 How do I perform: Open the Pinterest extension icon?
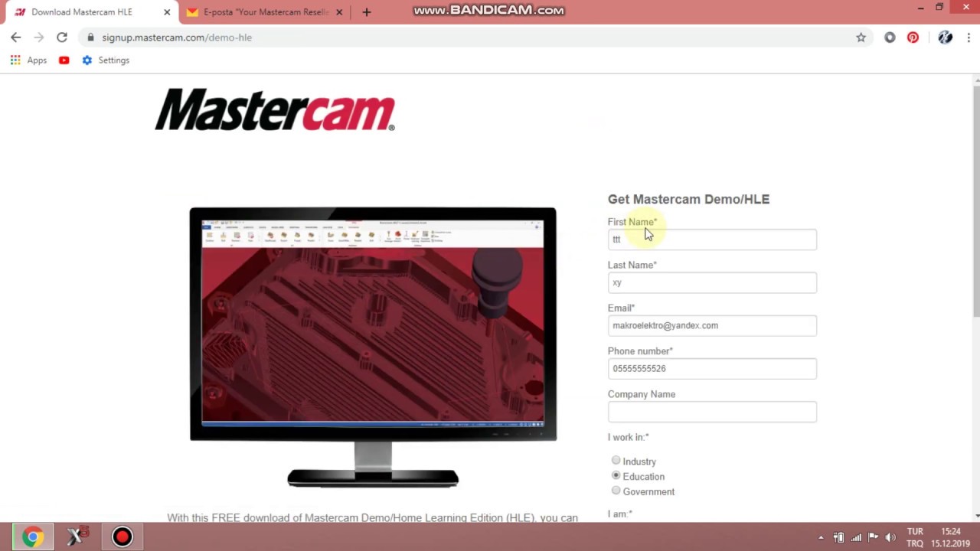[x=913, y=37]
